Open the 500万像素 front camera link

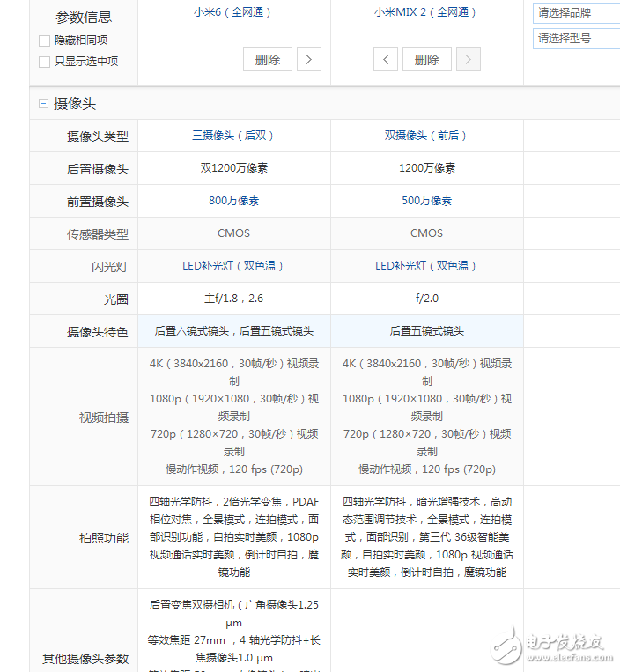coord(427,201)
